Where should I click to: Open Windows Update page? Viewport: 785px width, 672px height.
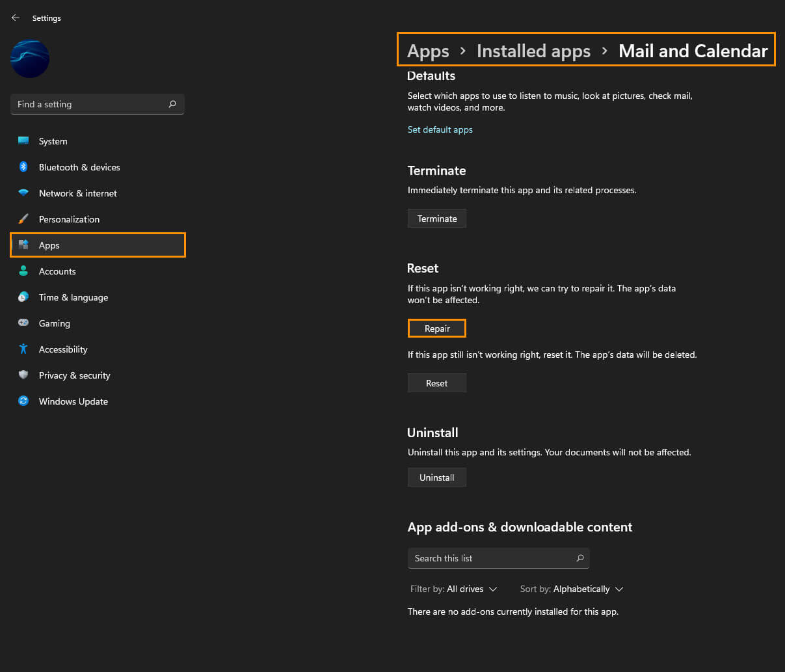(x=98, y=401)
